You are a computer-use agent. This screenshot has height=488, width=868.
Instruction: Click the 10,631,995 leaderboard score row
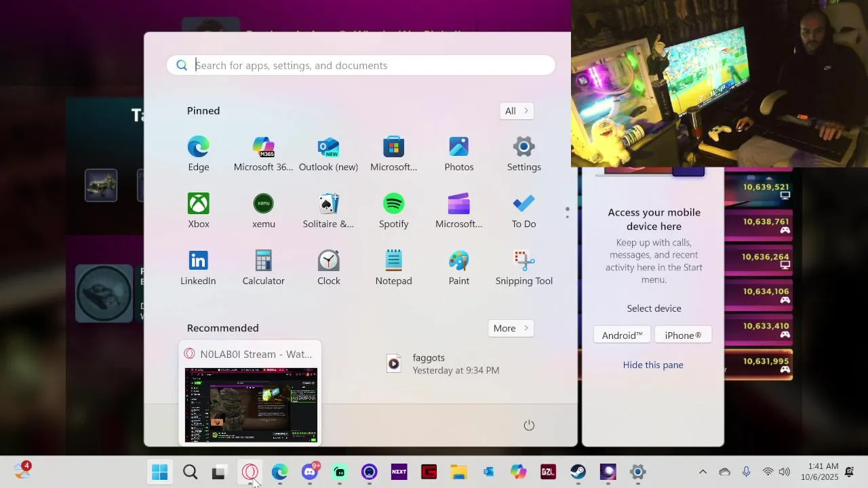coord(758,365)
